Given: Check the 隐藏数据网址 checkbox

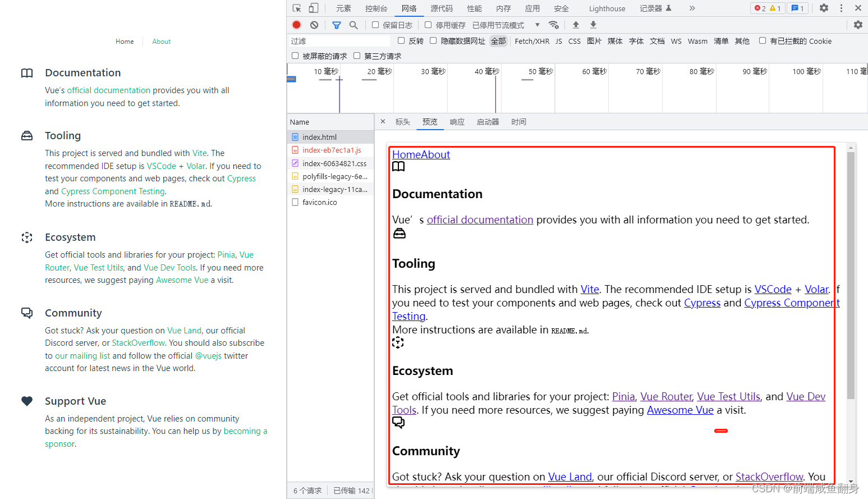Looking at the screenshot, I should click(433, 40).
